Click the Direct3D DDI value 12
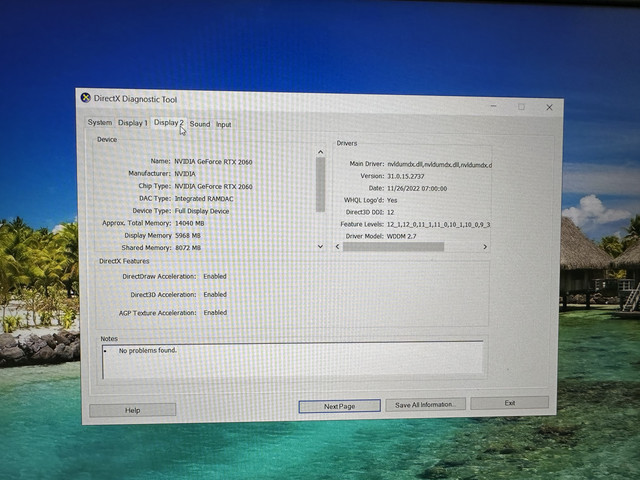Image resolution: width=640 pixels, height=480 pixels. pos(391,212)
